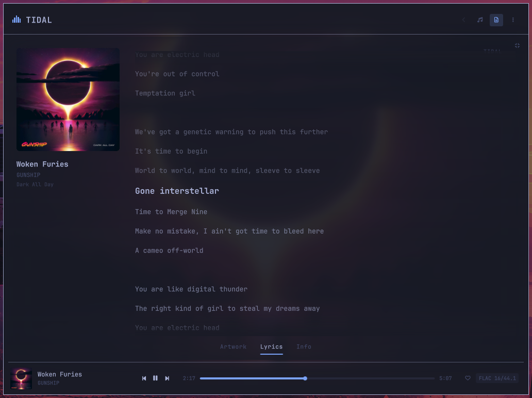Screen dimensions: 532x398
Task: Open the Dark All Day album link
Action: tap(35, 185)
